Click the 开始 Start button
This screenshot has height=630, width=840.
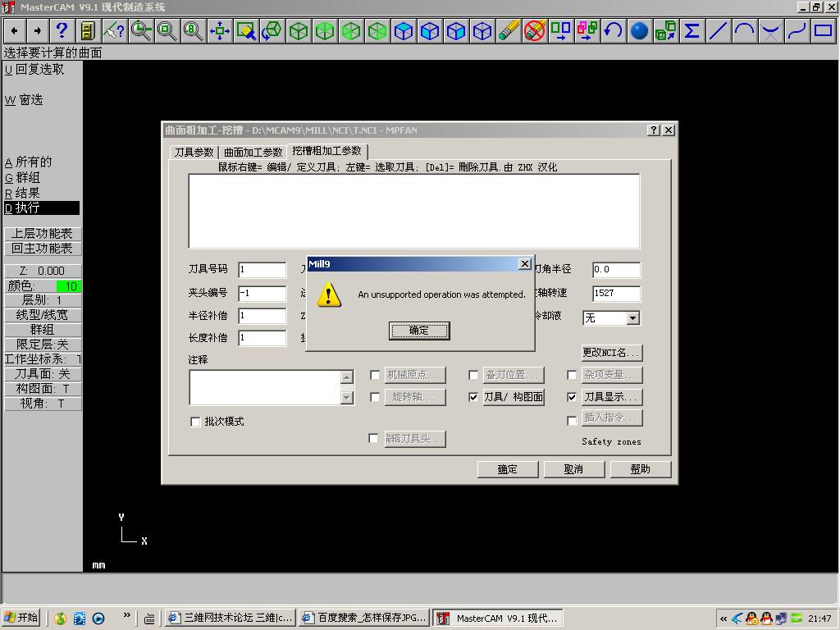click(x=21, y=619)
